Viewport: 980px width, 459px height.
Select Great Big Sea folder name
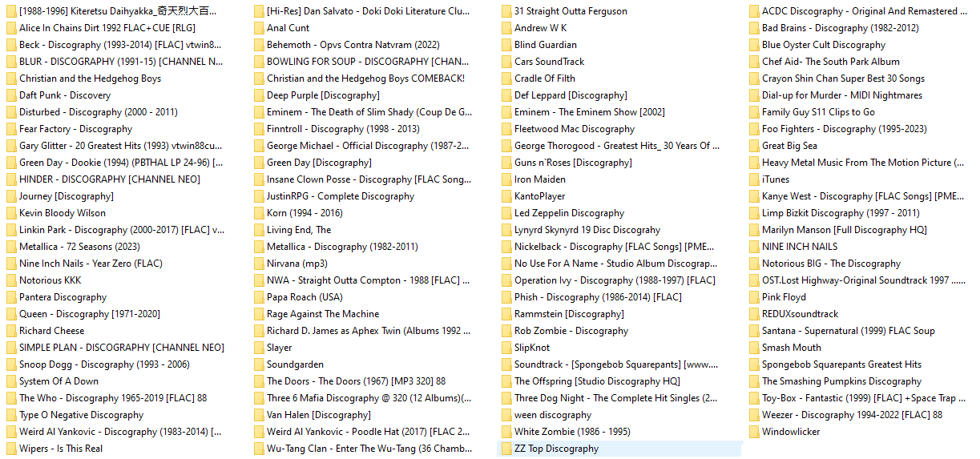click(789, 146)
